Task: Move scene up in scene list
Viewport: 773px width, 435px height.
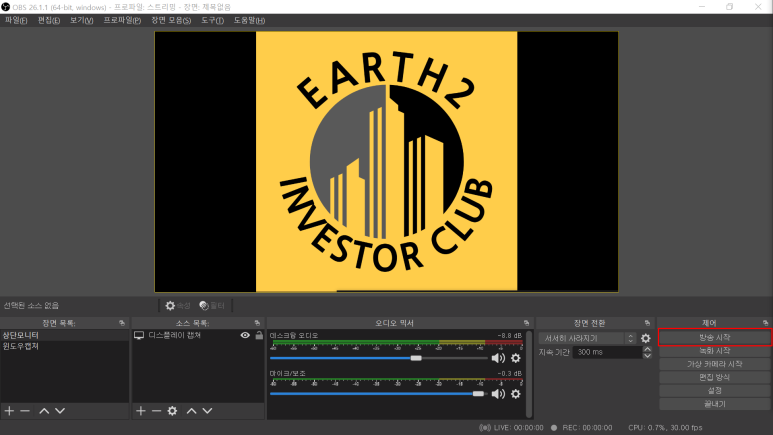Action: 44,410
